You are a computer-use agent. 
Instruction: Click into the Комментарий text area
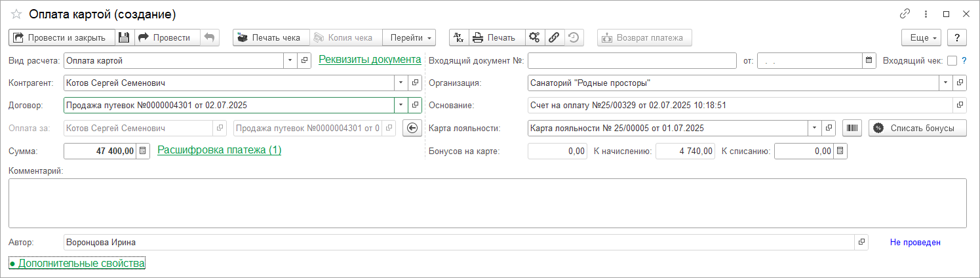pos(487,203)
